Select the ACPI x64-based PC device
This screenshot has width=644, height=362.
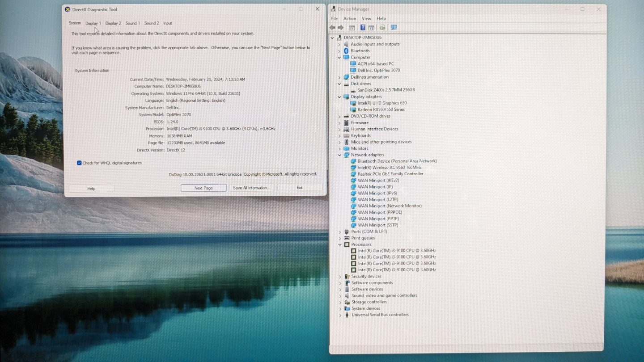point(376,64)
